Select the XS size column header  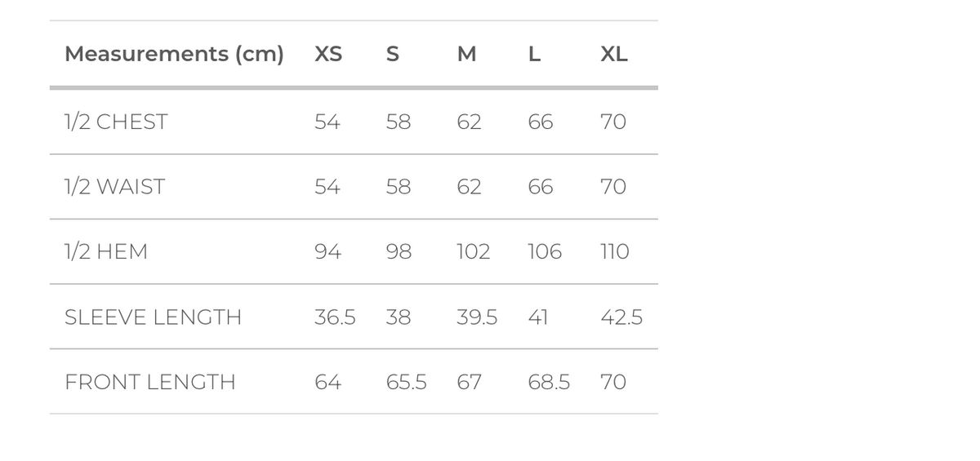click(328, 55)
